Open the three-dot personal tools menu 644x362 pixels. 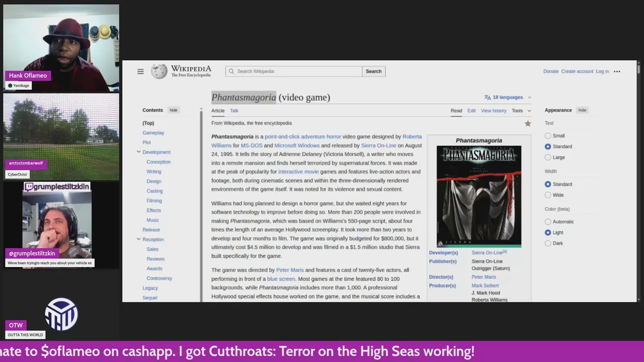617,71
